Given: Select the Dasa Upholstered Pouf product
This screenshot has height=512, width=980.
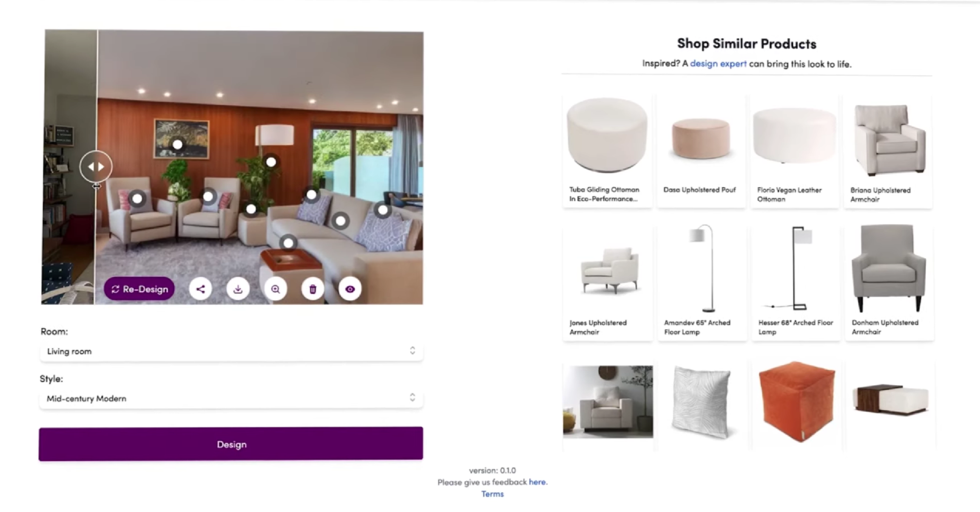Looking at the screenshot, I should point(702,151).
